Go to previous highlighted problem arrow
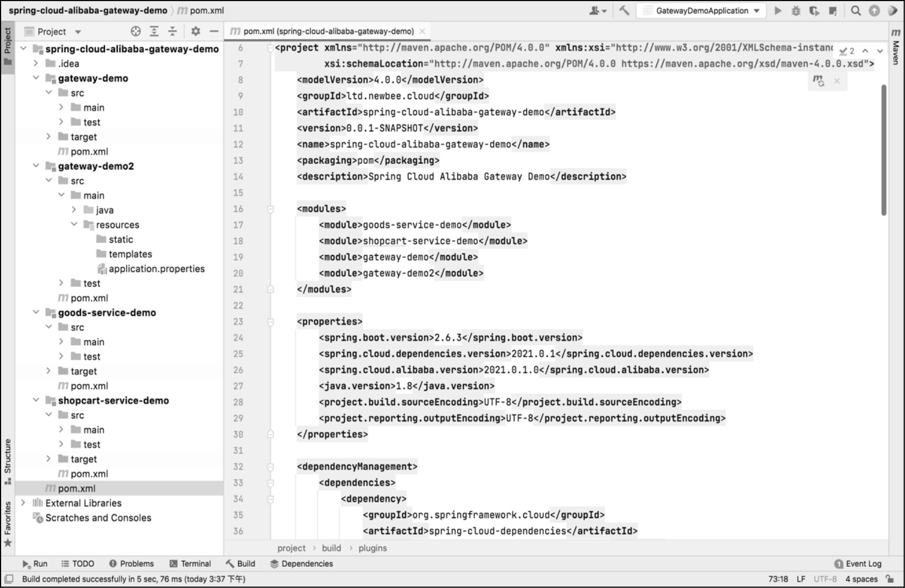 pyautogui.click(x=865, y=51)
